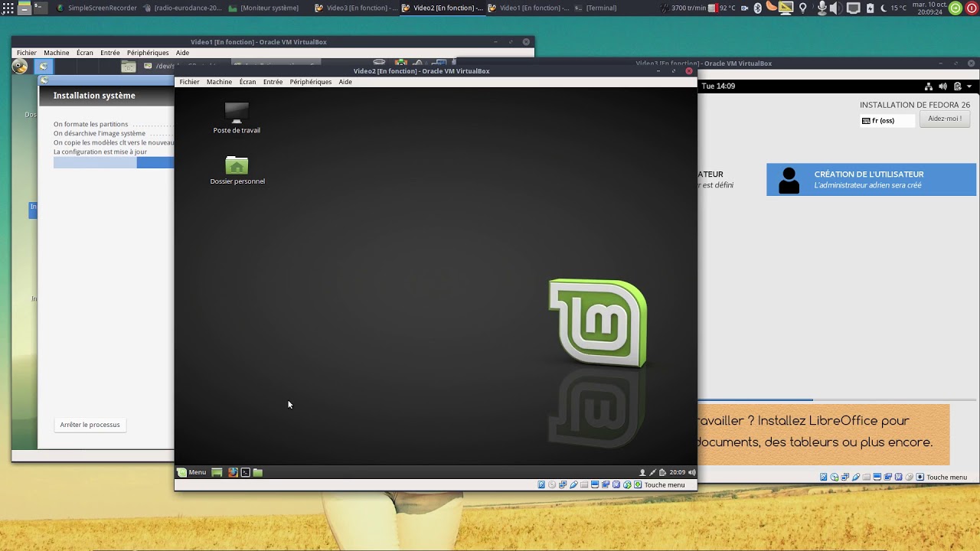Viewport: 980px width, 551px height.
Task: Click 'INSTALLATION DE FEDORA 26' title text
Action: (x=915, y=105)
